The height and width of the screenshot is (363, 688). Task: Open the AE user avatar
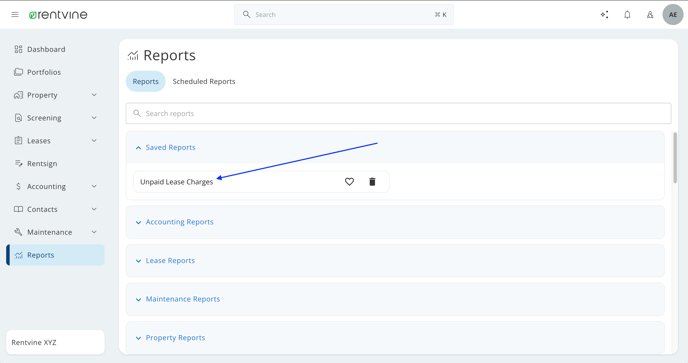pos(673,14)
